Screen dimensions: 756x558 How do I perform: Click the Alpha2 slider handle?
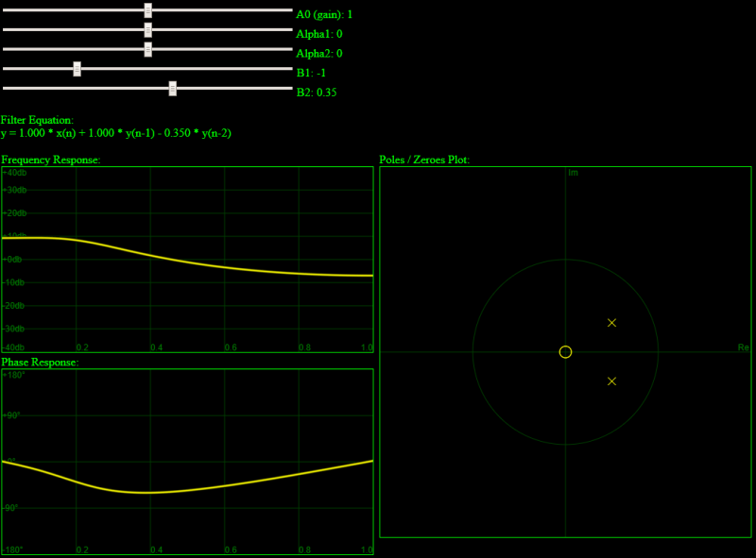pyautogui.click(x=148, y=49)
